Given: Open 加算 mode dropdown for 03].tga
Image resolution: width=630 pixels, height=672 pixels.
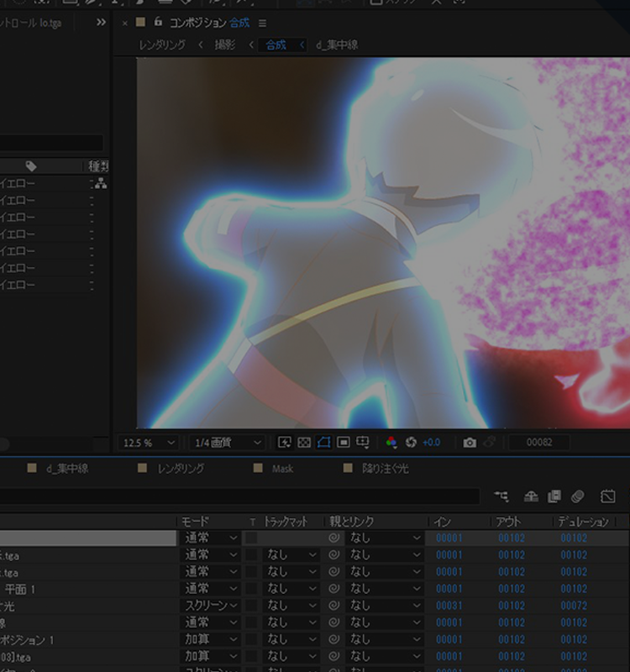Looking at the screenshot, I should 211,656.
